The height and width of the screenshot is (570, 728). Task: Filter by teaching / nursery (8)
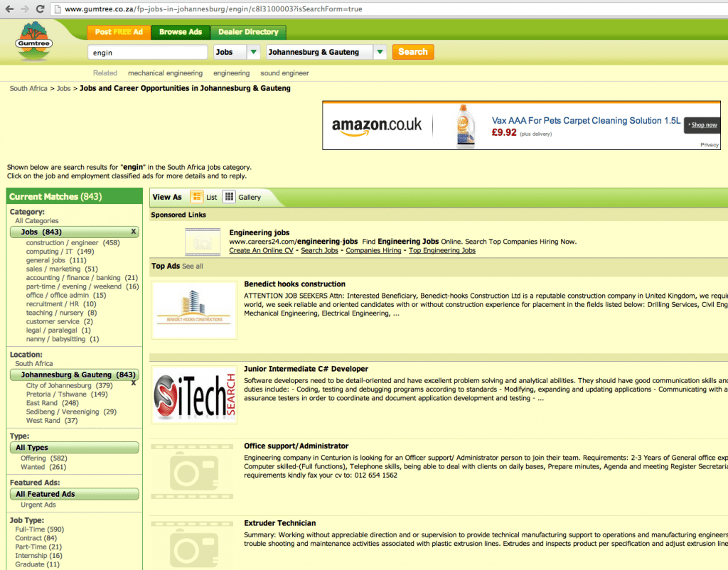(61, 313)
